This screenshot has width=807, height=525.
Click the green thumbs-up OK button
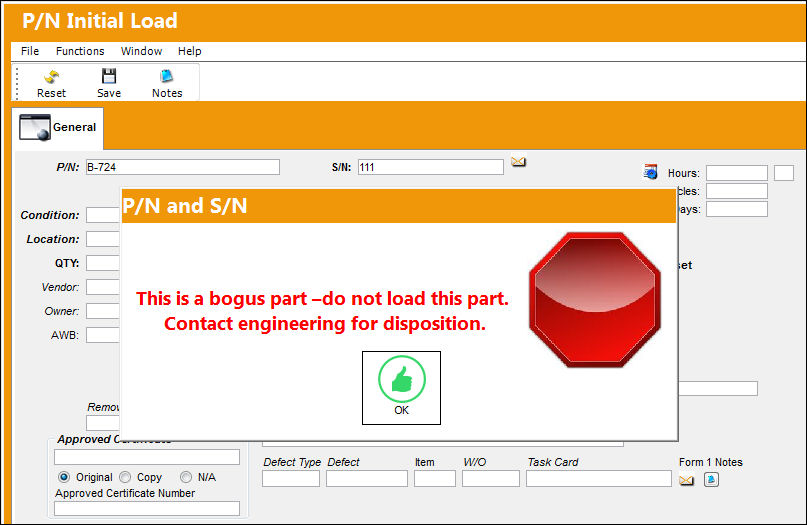pyautogui.click(x=401, y=388)
